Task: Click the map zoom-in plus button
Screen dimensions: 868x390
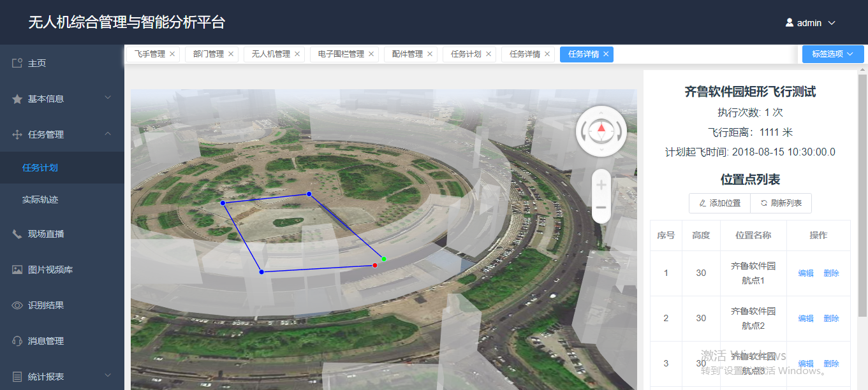Action: (x=601, y=185)
